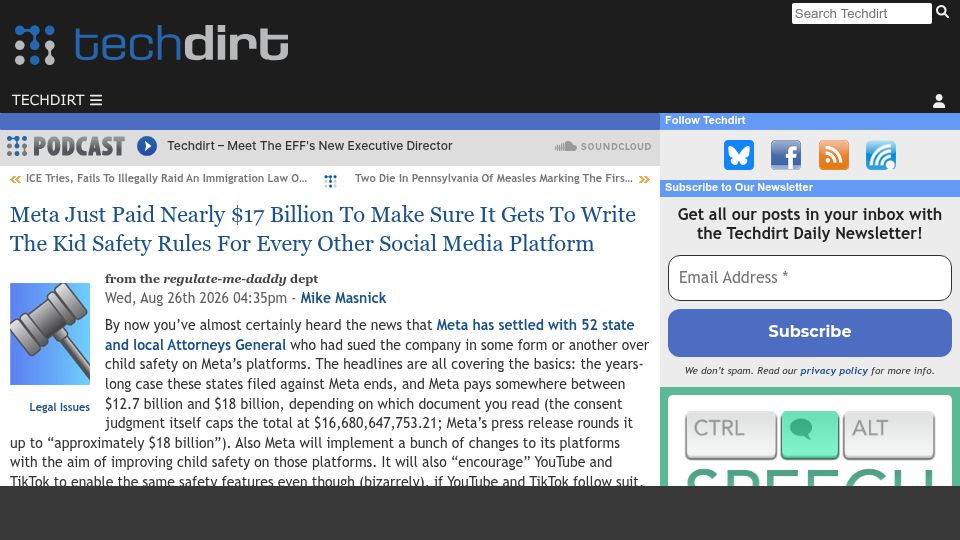Click the ALT key in the Speech banner
The image size is (960, 540).
(x=889, y=435)
